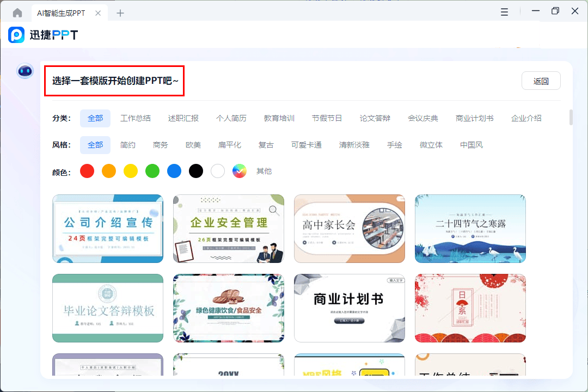Select the 公司介绍宣传 template
The image size is (588, 392).
(x=108, y=229)
